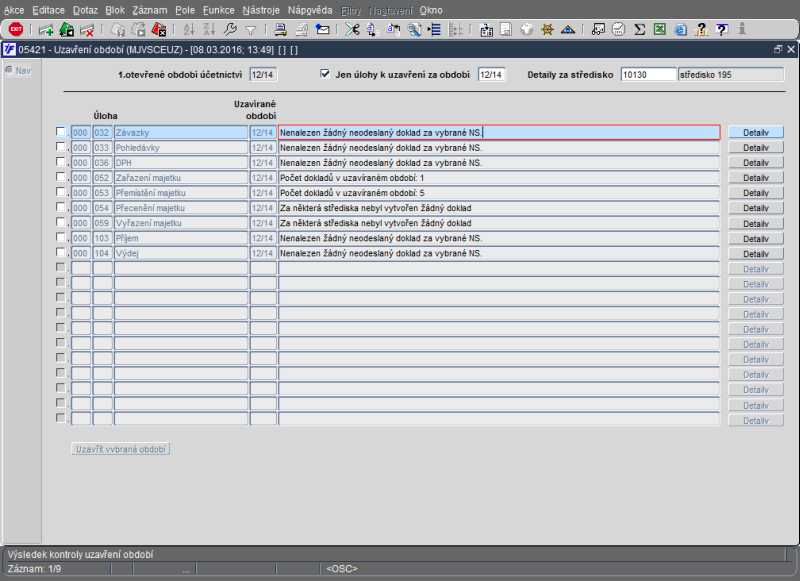Open Detaily for the Pohledávky row
This screenshot has height=581, width=800.
coord(756,147)
